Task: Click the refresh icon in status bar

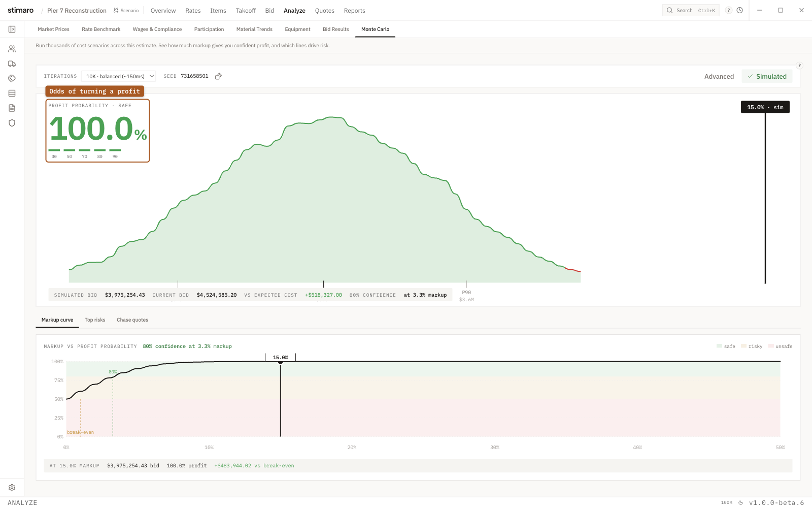Action: pyautogui.click(x=740, y=503)
